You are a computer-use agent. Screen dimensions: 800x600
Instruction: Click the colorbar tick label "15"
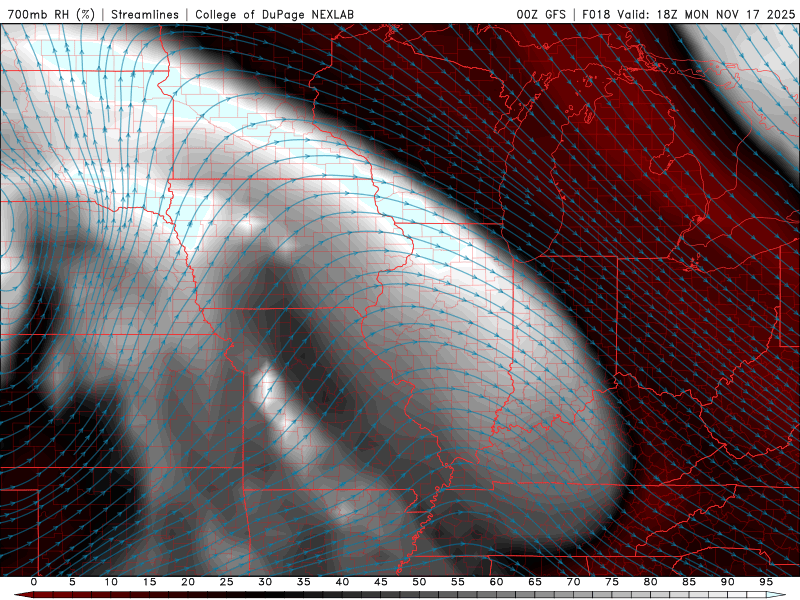point(149,582)
